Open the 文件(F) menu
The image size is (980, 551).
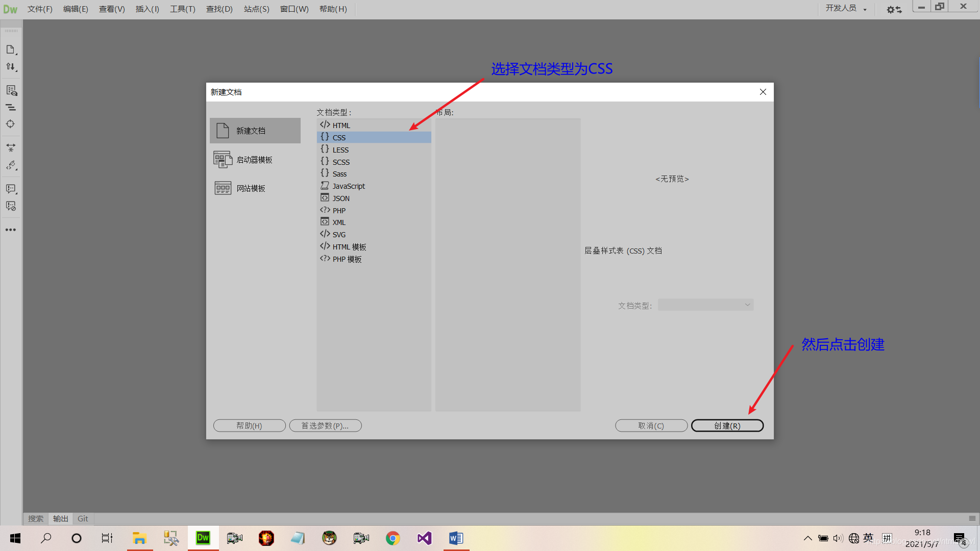pyautogui.click(x=40, y=9)
